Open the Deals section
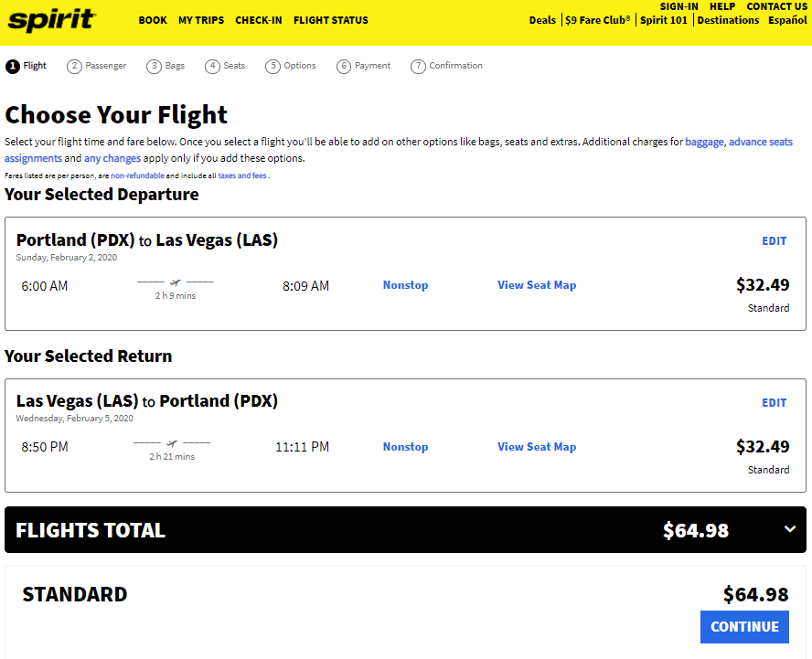 [542, 19]
